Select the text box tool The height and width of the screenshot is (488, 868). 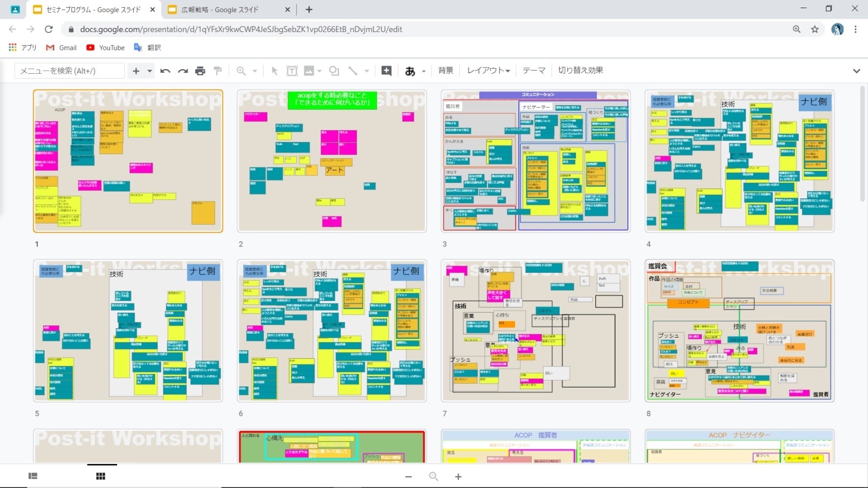pos(292,71)
